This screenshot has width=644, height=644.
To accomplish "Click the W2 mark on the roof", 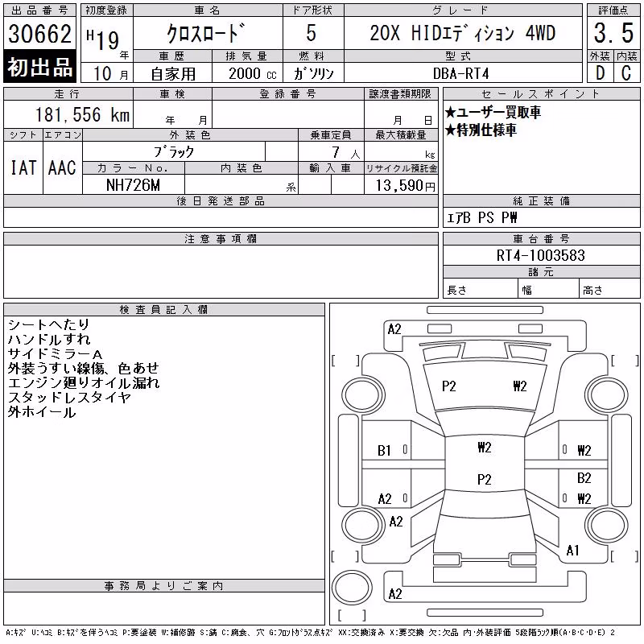I will point(485,448).
